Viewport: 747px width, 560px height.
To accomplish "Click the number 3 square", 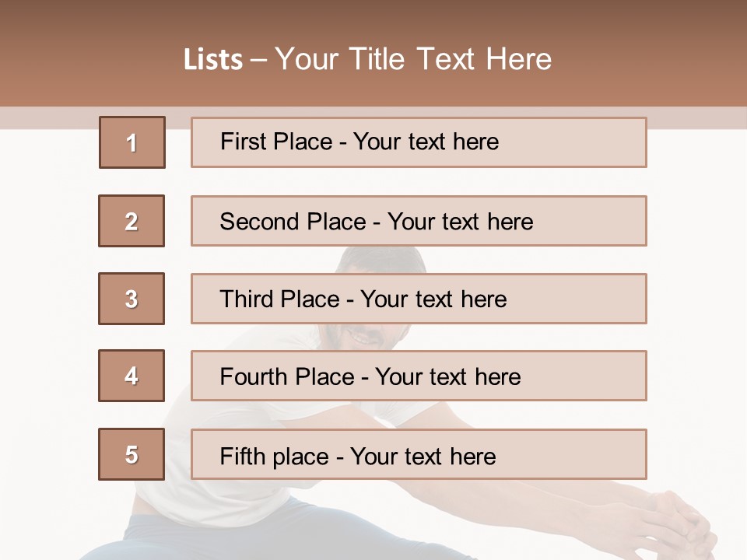I will (132, 299).
